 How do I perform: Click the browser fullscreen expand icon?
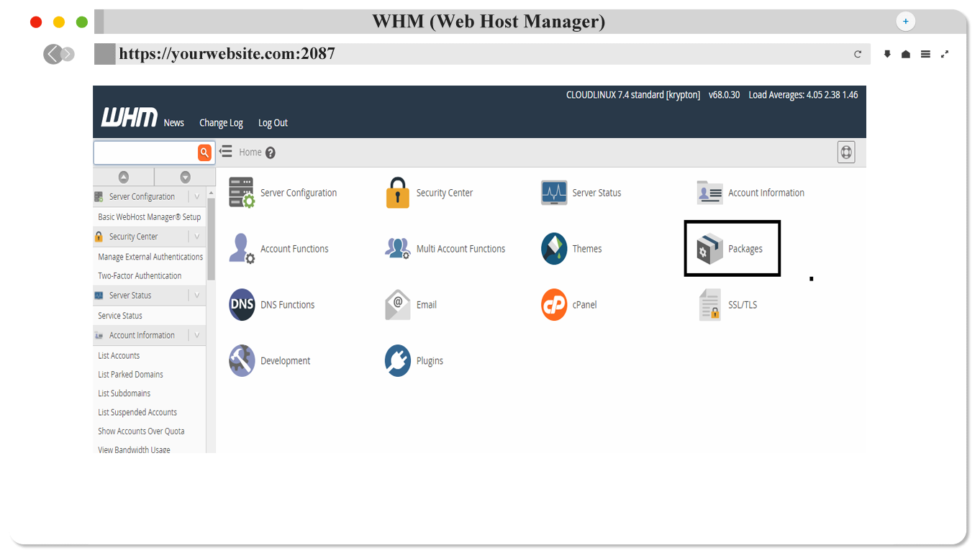coord(945,54)
